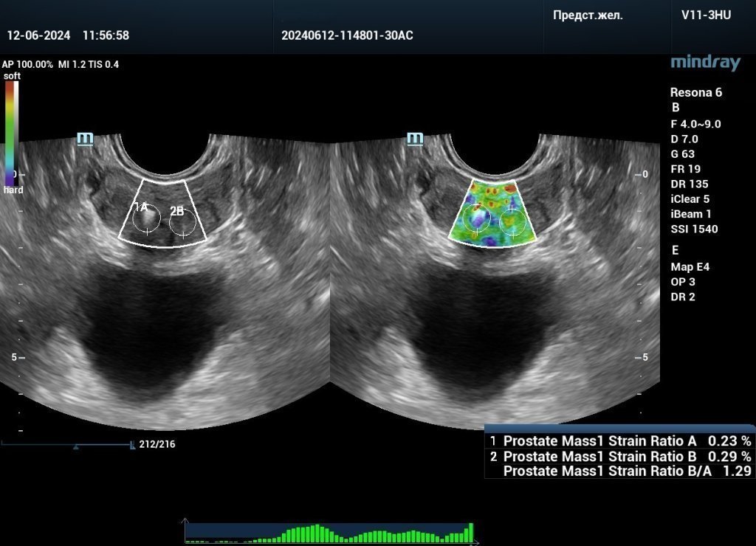Screen dimensions: 756x546
Task: Click the gain G 63 parameter
Action: (x=682, y=154)
